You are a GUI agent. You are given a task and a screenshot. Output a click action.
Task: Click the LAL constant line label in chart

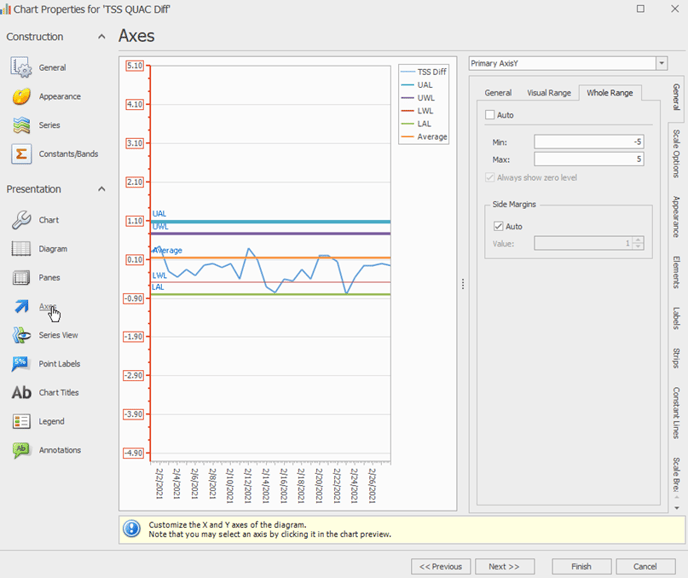158,287
